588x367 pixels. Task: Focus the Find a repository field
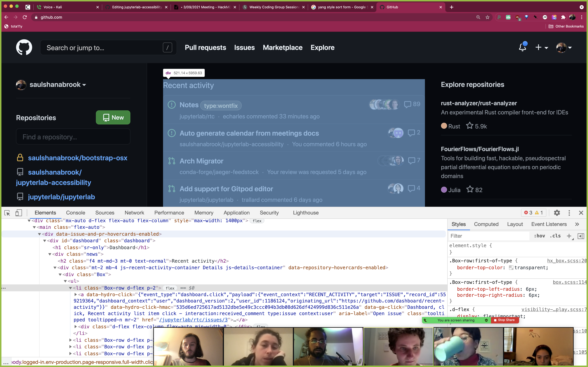pos(73,137)
